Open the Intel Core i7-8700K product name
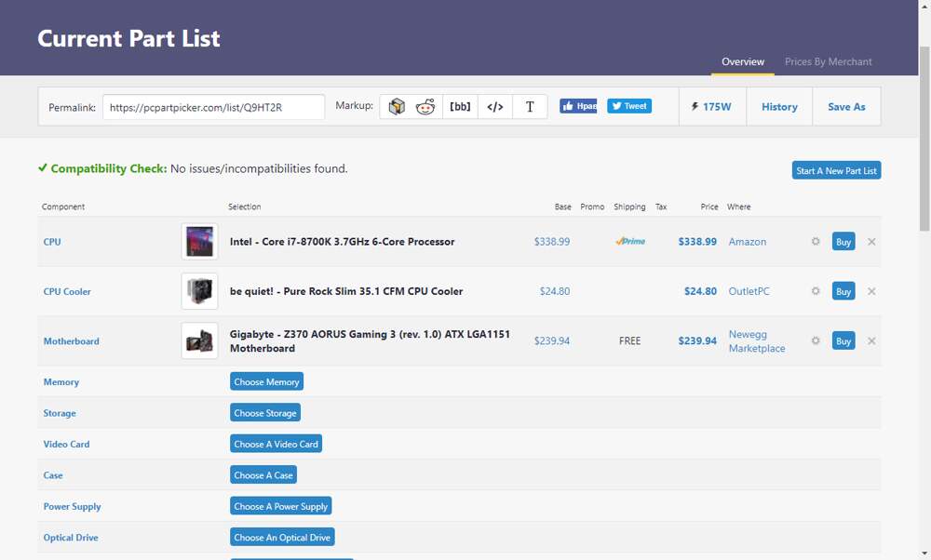The image size is (931, 560). (x=342, y=242)
